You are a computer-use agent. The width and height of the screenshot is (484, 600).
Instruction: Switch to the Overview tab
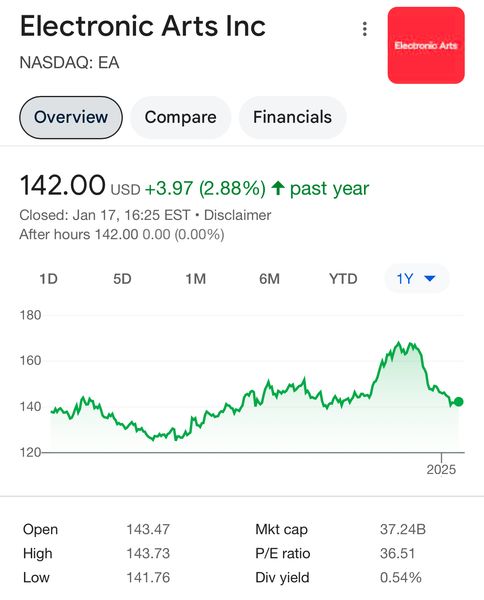pyautogui.click(x=71, y=117)
